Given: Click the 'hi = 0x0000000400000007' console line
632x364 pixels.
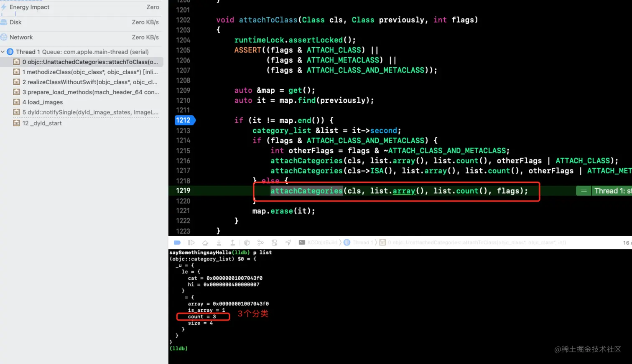Looking at the screenshot, I should tap(224, 285).
